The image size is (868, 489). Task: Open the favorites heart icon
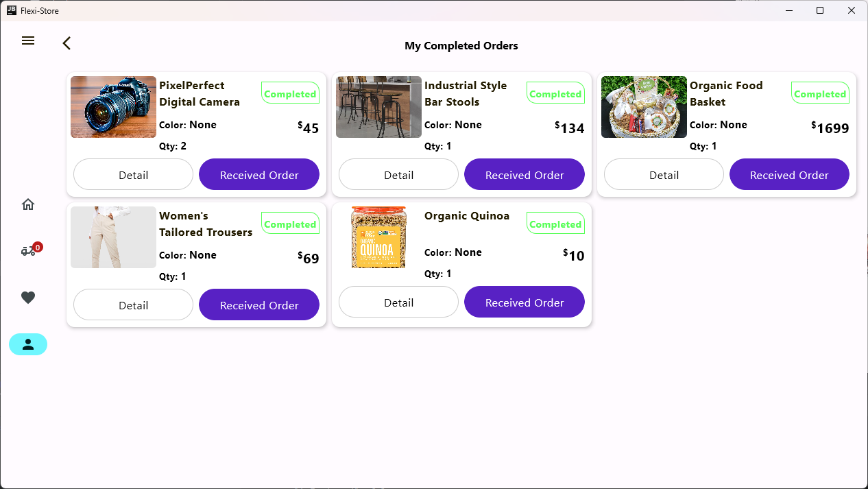tap(28, 298)
